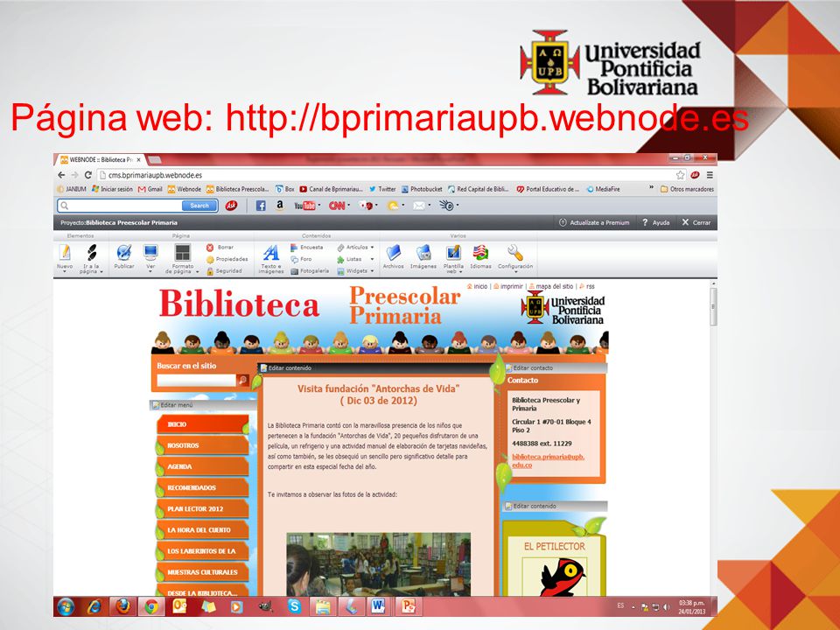Insert Texto e imágenes content
The width and height of the screenshot is (840, 630).
click(x=271, y=259)
